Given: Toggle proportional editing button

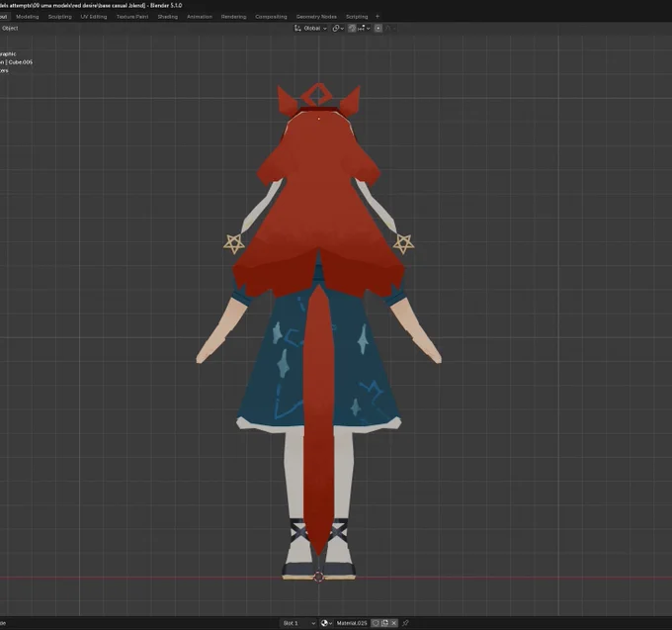Looking at the screenshot, I should (378, 29).
